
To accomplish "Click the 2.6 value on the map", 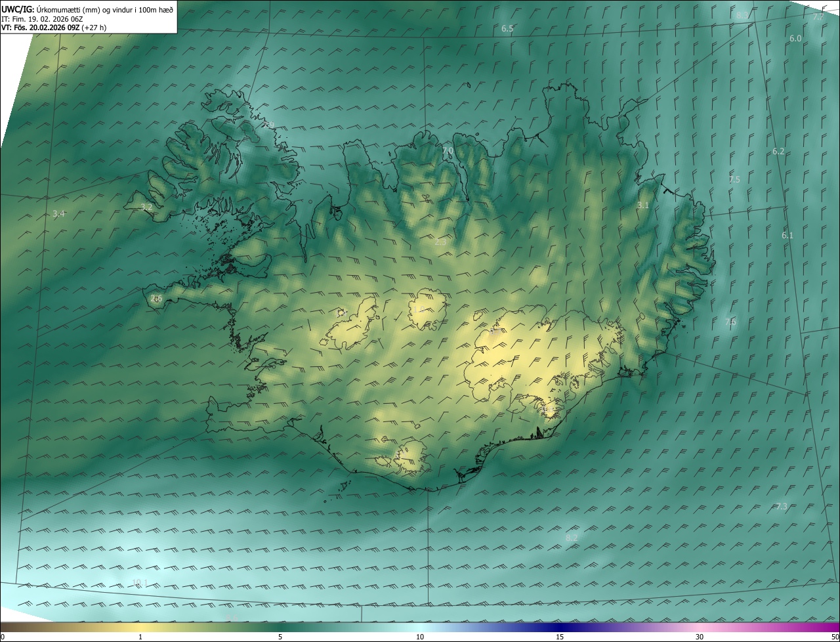I will (x=156, y=298).
